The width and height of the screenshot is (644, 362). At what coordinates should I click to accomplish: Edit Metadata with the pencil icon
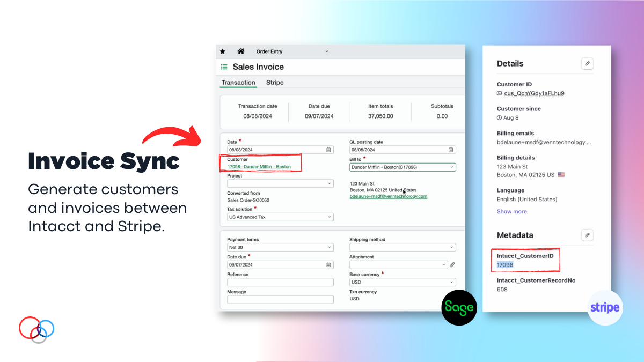[x=587, y=235]
